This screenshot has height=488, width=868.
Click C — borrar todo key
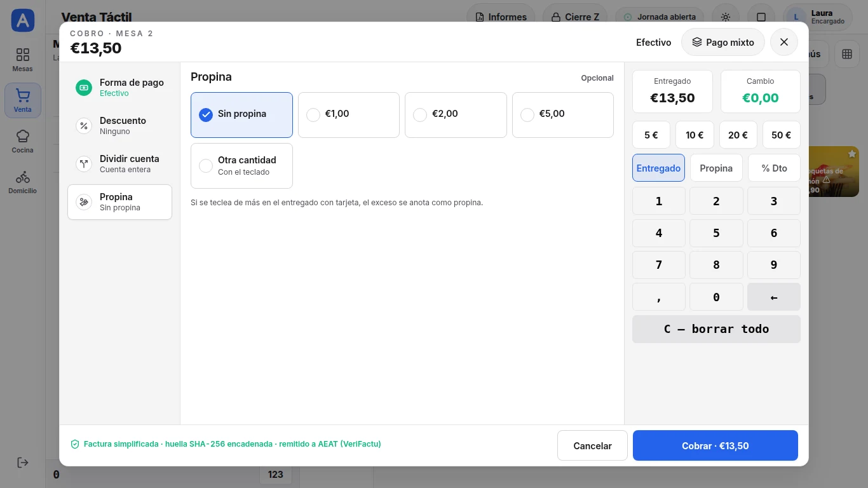point(716,329)
